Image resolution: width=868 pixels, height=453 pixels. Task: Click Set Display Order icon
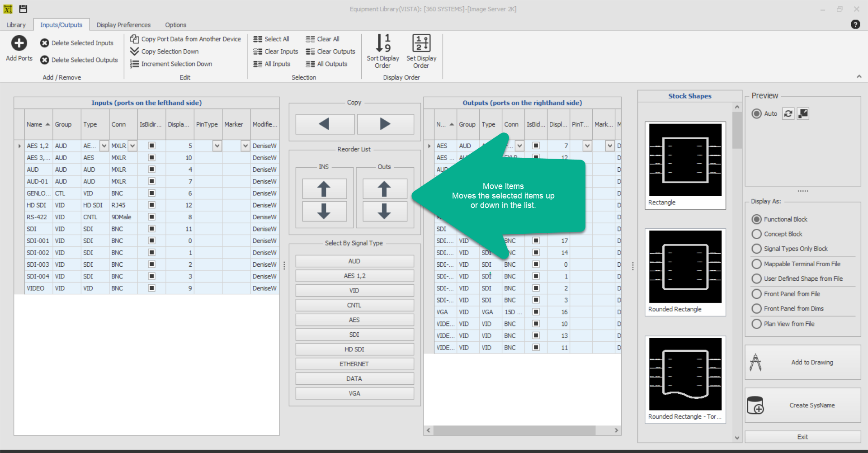click(x=421, y=43)
